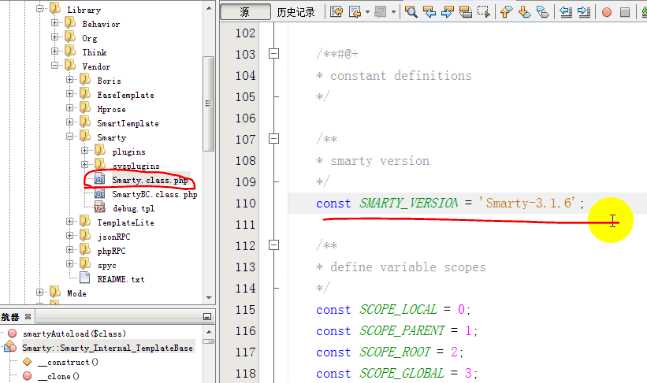Click the __clone() method red icon
Image resolution: width=647 pixels, height=383 pixels.
pyautogui.click(x=27, y=376)
